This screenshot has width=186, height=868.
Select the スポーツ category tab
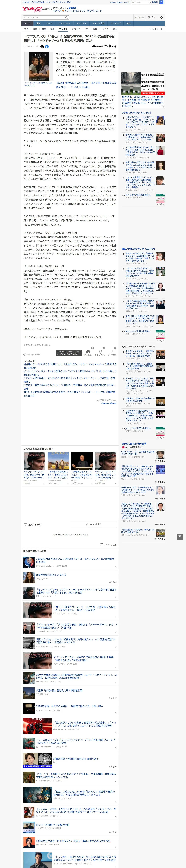coord(76,29)
